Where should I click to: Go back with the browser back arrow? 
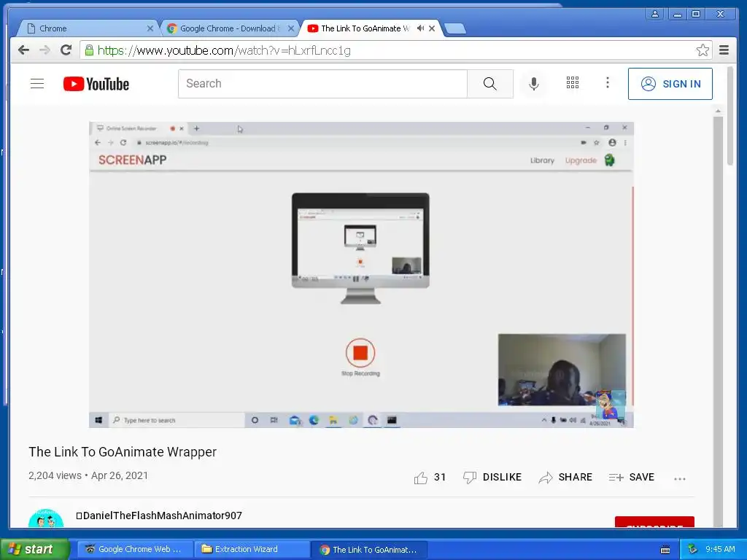[23, 50]
